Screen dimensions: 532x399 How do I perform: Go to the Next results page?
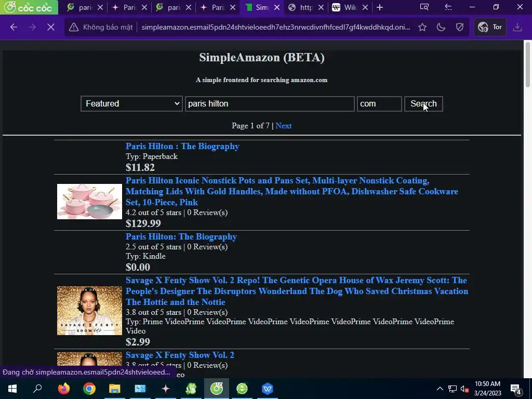coord(283,126)
